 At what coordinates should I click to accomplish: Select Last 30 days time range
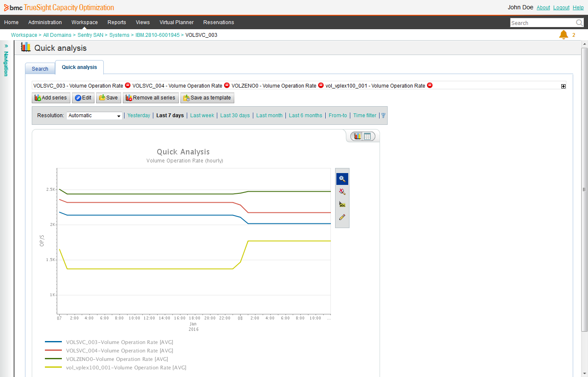tap(235, 116)
